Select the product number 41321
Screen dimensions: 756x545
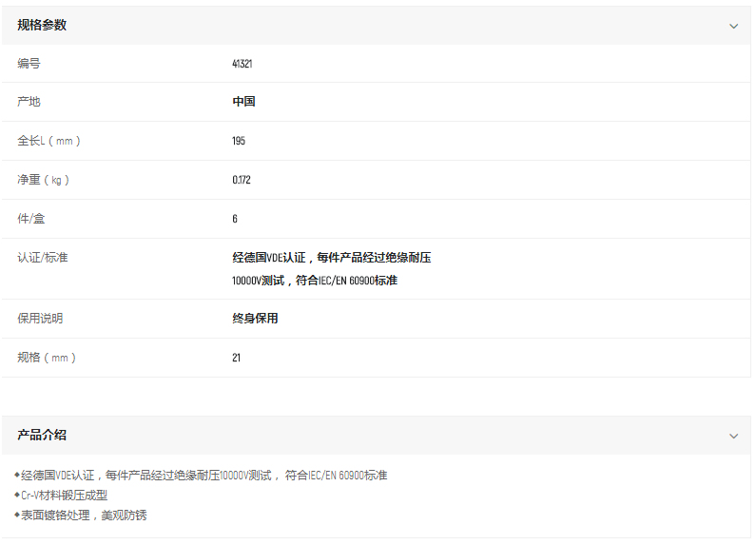(x=242, y=64)
